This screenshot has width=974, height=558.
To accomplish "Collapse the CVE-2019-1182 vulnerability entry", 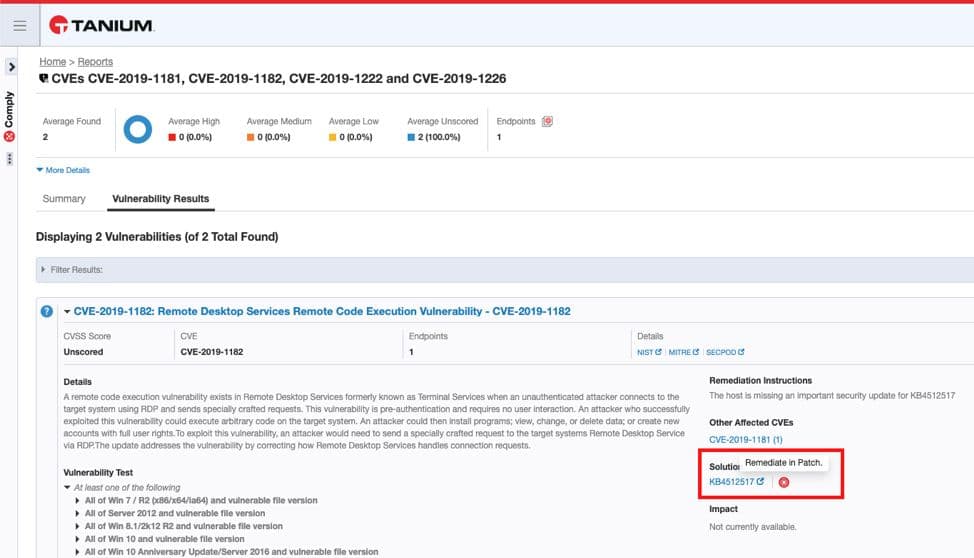I will (x=67, y=312).
